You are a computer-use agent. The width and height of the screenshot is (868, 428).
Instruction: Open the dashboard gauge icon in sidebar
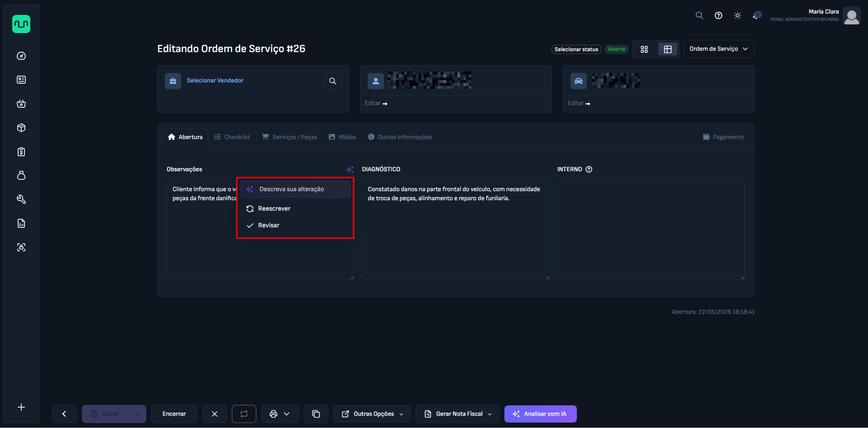click(x=21, y=56)
